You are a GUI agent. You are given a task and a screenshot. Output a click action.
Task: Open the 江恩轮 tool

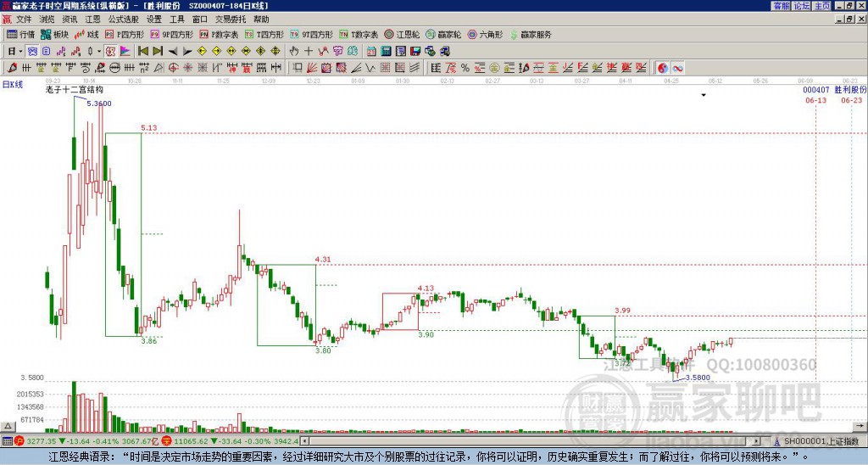point(403,34)
